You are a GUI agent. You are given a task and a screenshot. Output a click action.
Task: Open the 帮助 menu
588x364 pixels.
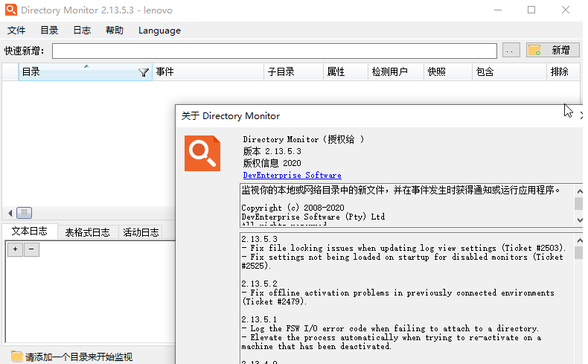pyautogui.click(x=115, y=31)
